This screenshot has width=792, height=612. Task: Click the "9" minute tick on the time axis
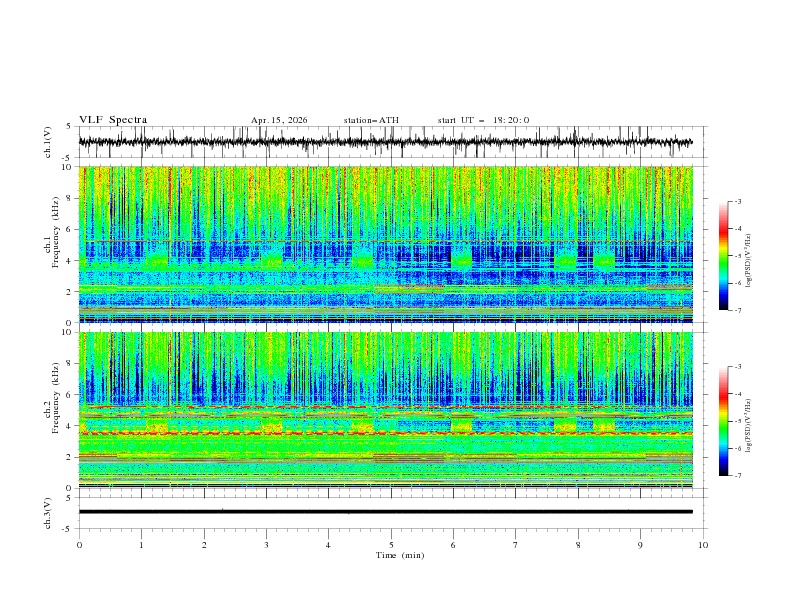click(x=640, y=545)
